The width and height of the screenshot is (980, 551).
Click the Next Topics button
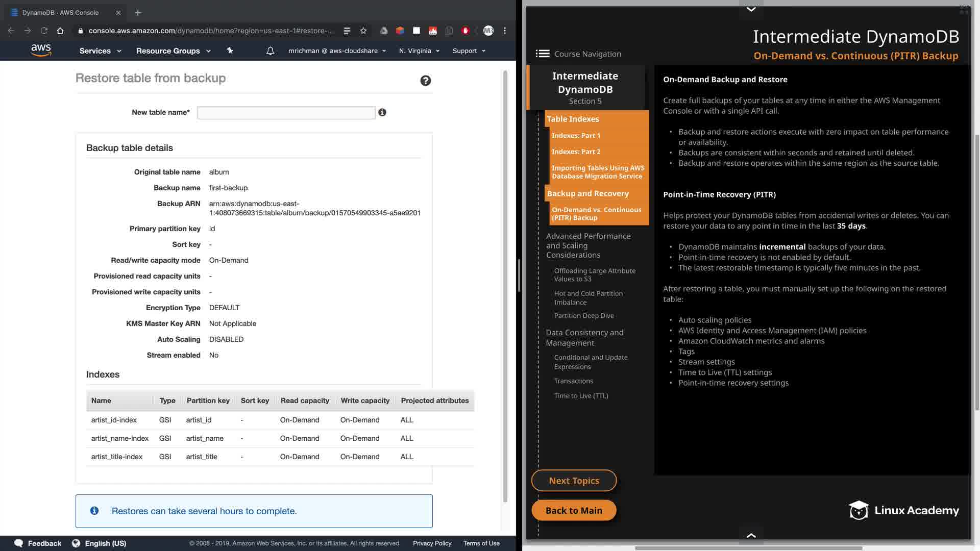[574, 481]
